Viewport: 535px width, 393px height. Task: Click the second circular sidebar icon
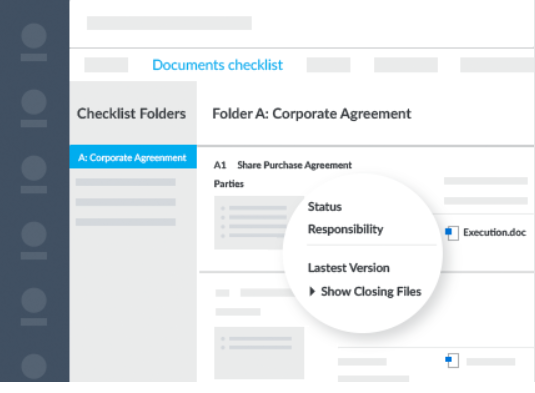click(x=34, y=102)
